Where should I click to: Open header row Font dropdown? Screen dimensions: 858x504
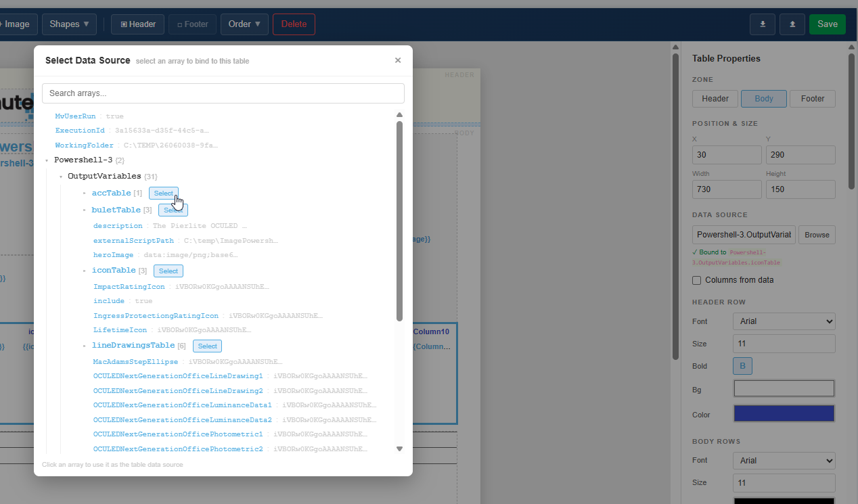tap(784, 321)
